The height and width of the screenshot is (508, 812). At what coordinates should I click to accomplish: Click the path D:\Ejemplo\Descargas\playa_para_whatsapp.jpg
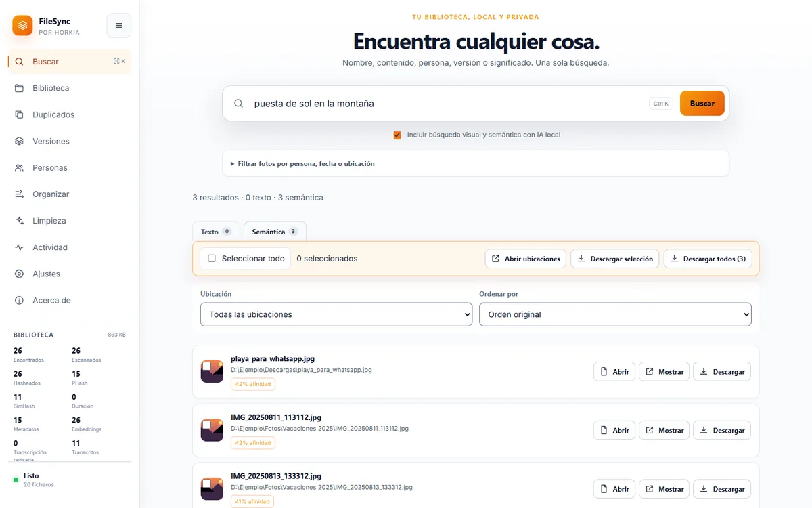pos(301,371)
